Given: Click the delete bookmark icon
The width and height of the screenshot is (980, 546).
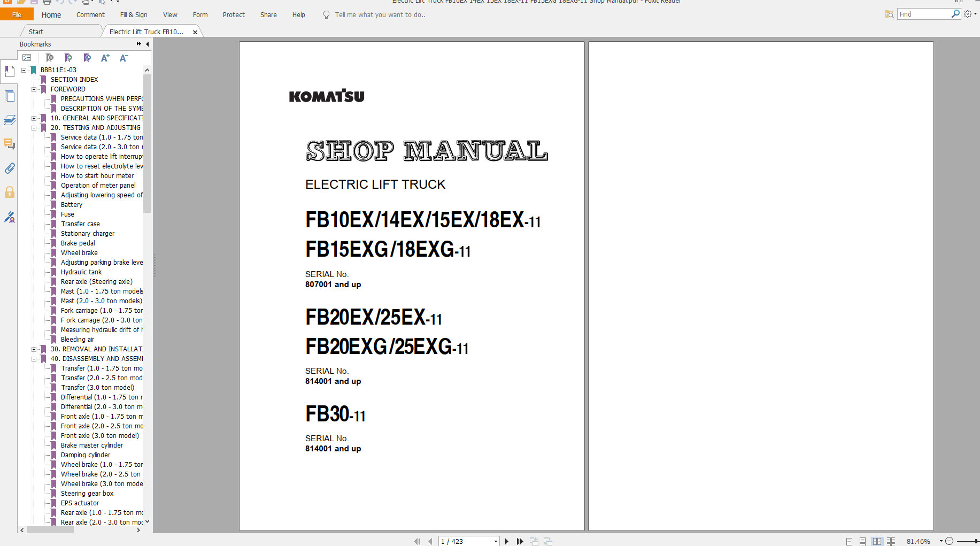Looking at the screenshot, I should (50, 58).
